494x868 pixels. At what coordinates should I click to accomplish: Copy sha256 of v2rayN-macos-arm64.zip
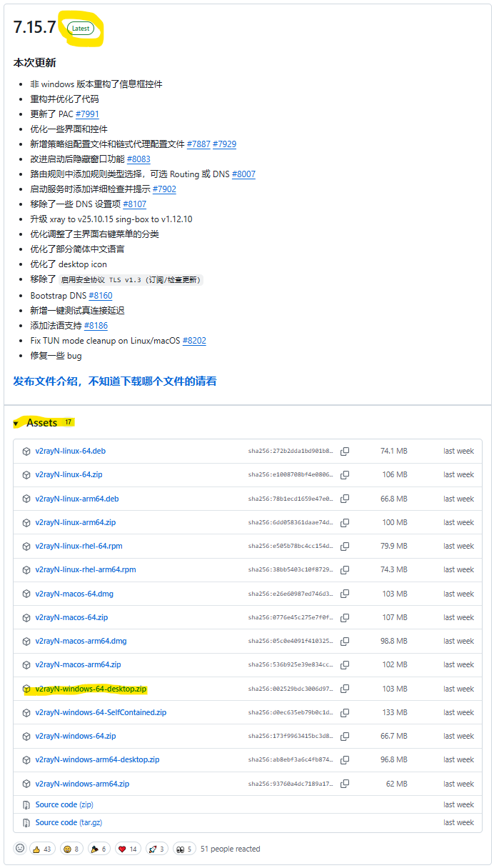345,665
